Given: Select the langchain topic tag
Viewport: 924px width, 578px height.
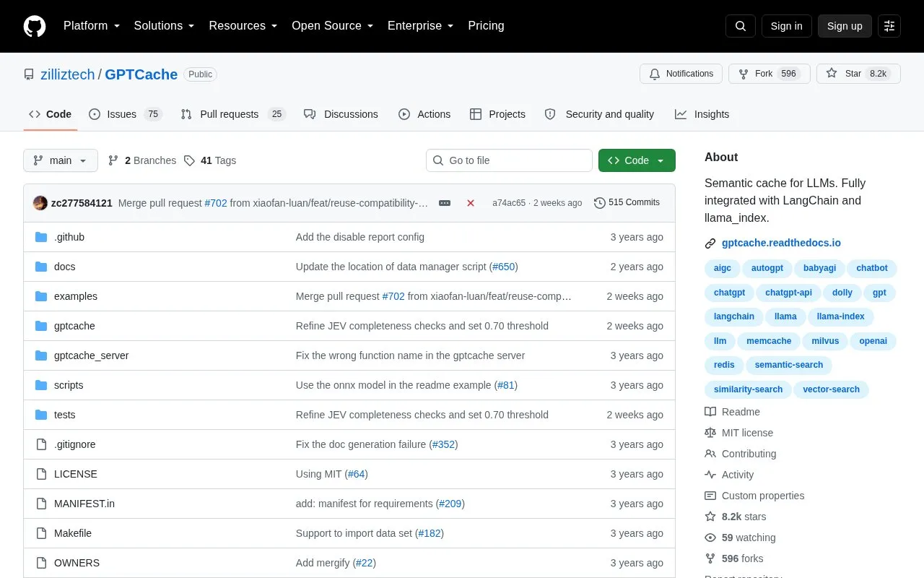Looking at the screenshot, I should click(734, 316).
